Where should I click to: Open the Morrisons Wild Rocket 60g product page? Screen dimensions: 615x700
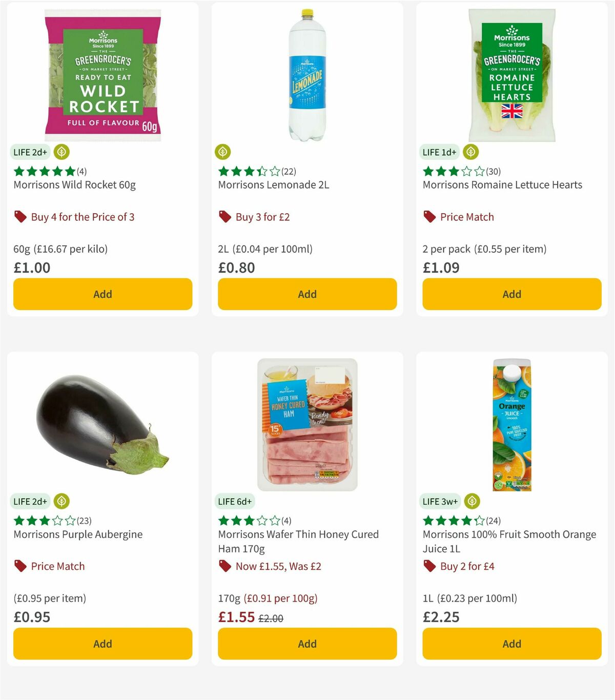(x=74, y=185)
